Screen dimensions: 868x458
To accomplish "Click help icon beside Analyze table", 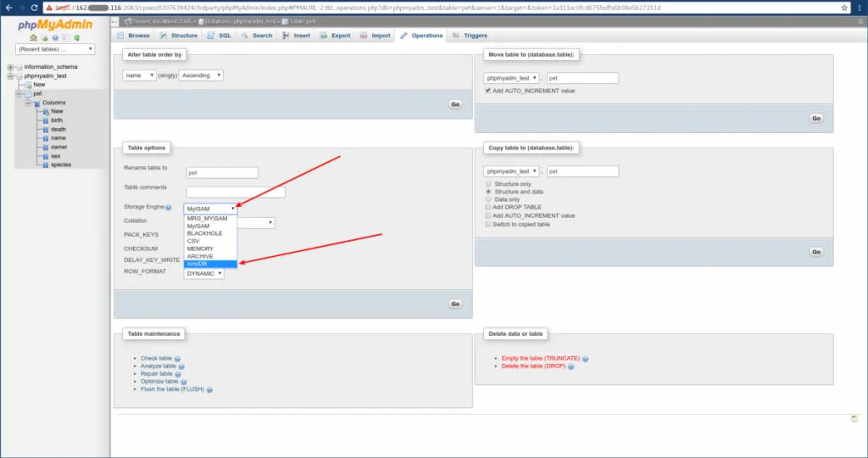I will (x=181, y=366).
